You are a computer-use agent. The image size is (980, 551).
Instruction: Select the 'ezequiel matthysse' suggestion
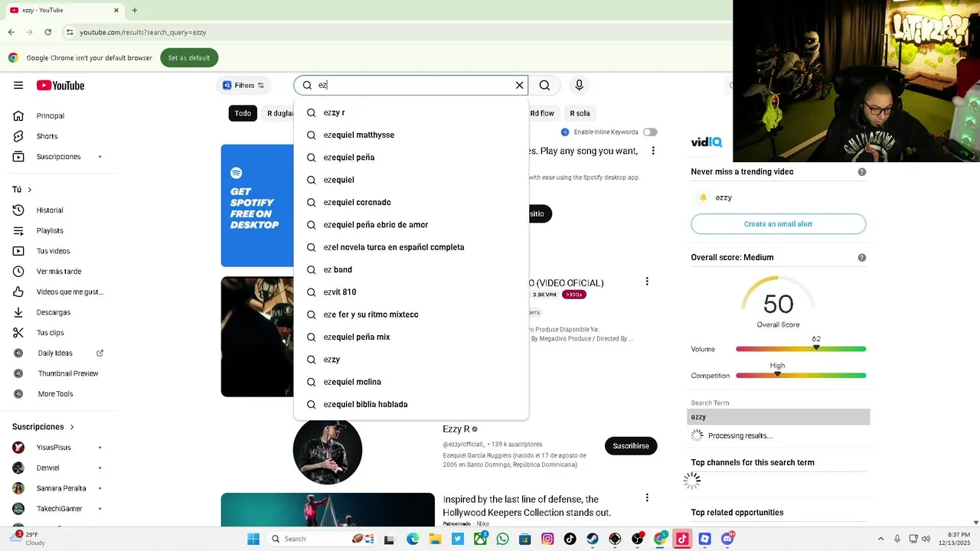411,135
